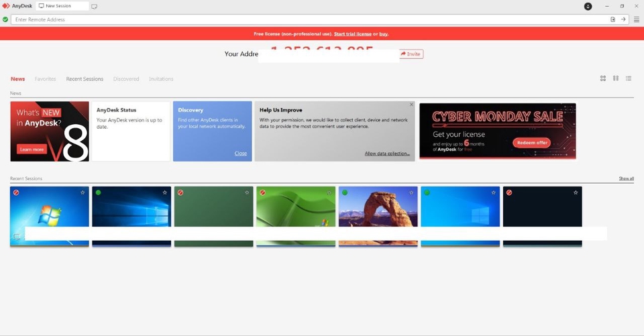Image resolution: width=644 pixels, height=336 pixels.
Task: Switch to list view layout
Action: pyautogui.click(x=629, y=78)
